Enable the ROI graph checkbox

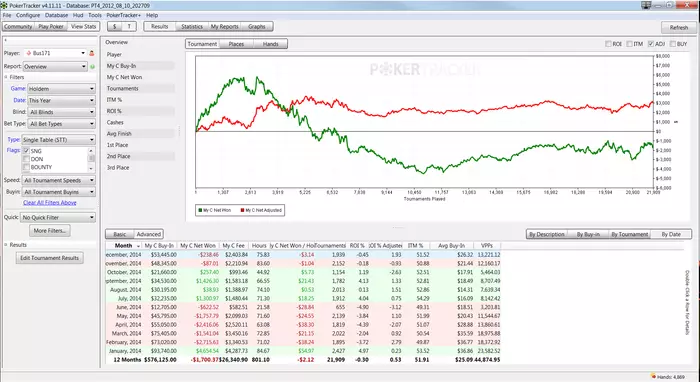pos(608,44)
